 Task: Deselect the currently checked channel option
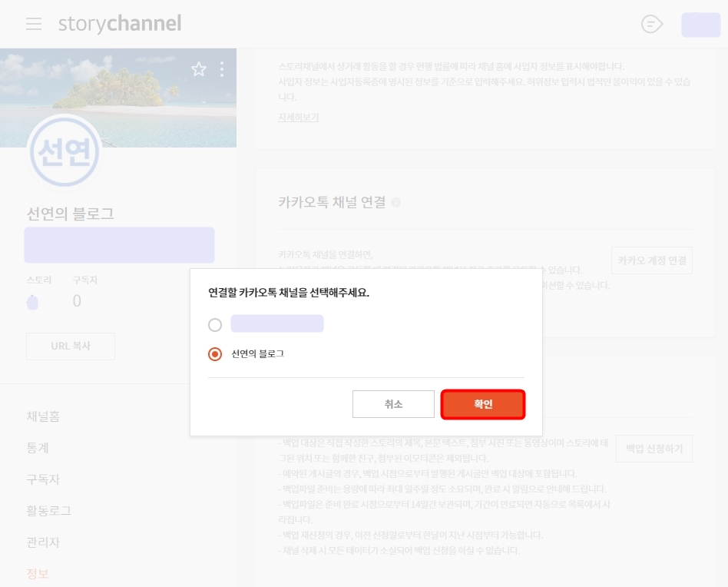click(215, 355)
